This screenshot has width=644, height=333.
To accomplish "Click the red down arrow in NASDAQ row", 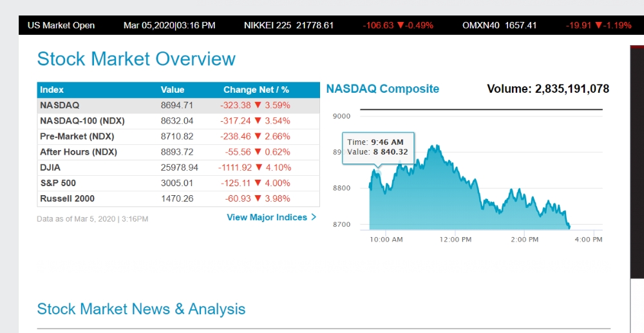I will [x=258, y=105].
